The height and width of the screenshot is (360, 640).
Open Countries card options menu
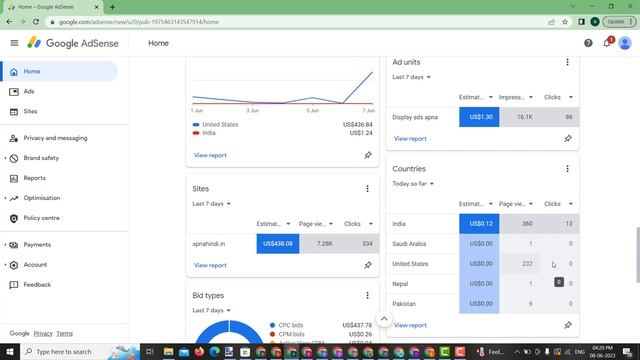(x=567, y=169)
